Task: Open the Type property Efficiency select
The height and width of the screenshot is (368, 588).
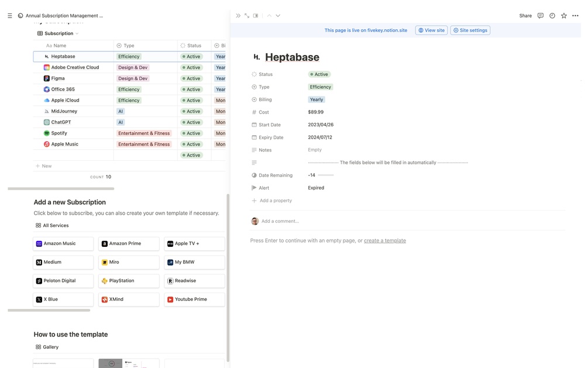Action: pyautogui.click(x=320, y=87)
